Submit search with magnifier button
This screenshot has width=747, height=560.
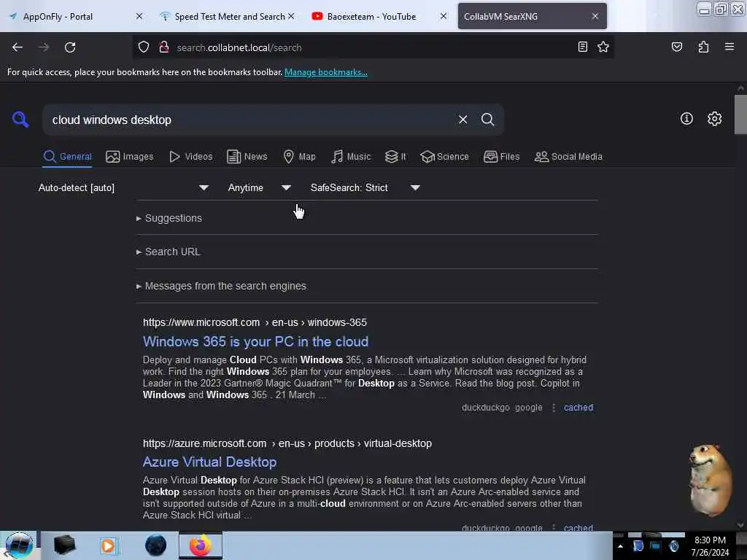(x=487, y=120)
